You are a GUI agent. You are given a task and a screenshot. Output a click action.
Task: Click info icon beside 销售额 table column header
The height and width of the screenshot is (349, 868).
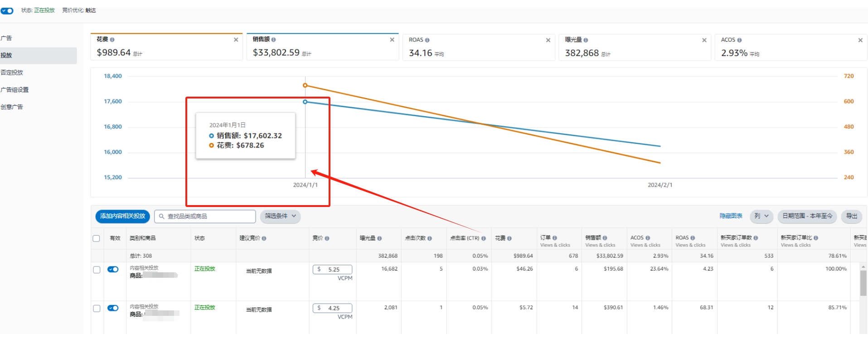pos(605,238)
